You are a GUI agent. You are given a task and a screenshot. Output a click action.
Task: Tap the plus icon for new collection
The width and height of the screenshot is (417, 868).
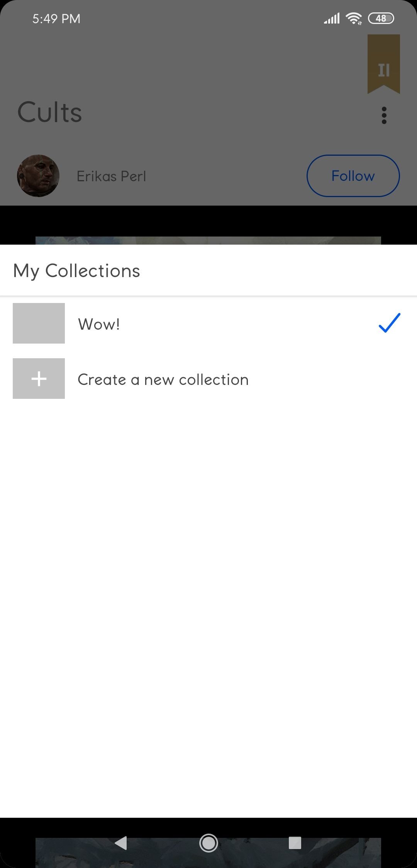39,379
